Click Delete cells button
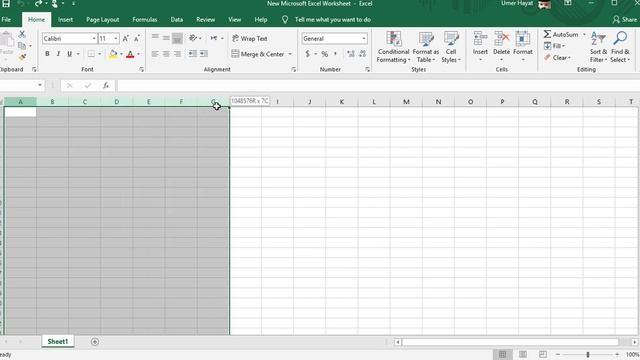640x360 pixels. [x=501, y=47]
